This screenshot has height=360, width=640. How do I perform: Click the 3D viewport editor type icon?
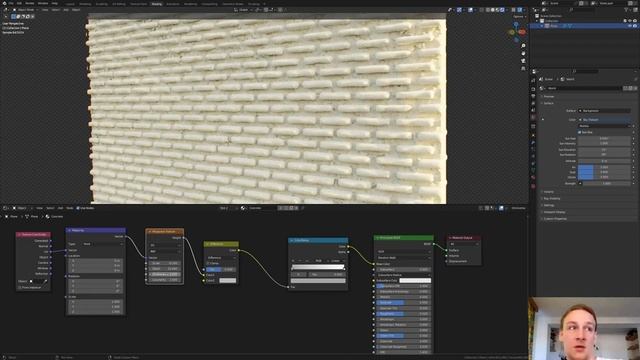coord(7,10)
